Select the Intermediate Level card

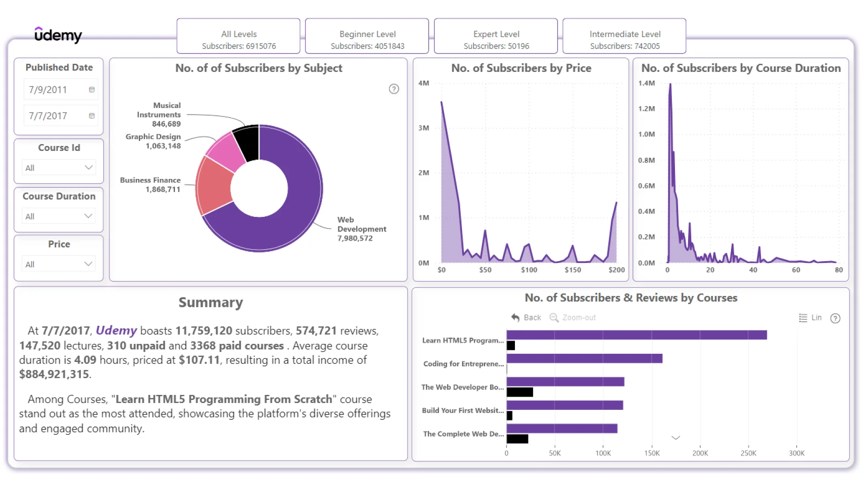point(624,36)
